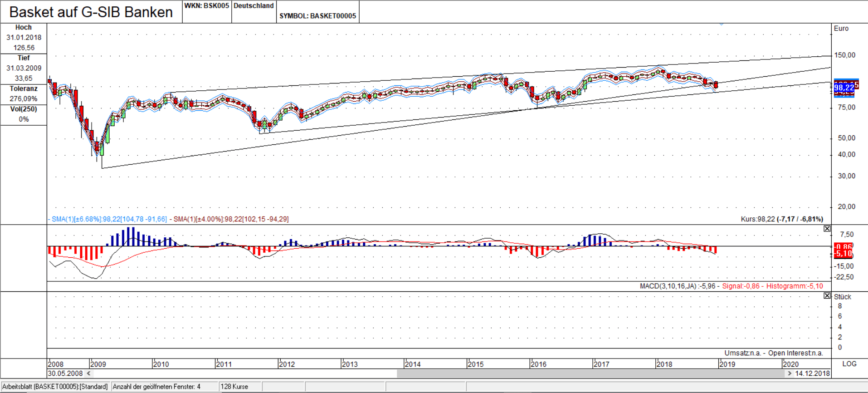Click the WKN: BSK005 header field
Screen dimensions: 868x393
207,6
